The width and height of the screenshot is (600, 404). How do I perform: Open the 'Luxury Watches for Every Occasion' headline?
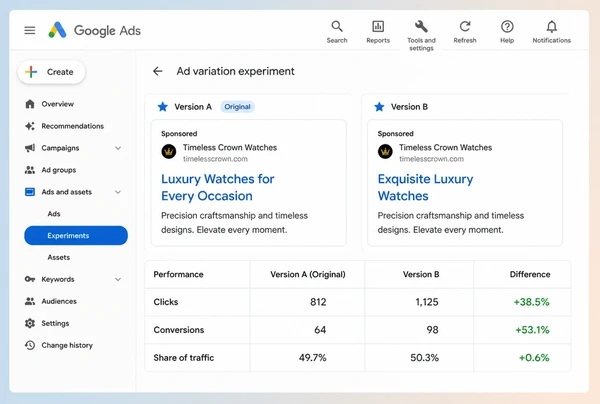click(x=217, y=187)
